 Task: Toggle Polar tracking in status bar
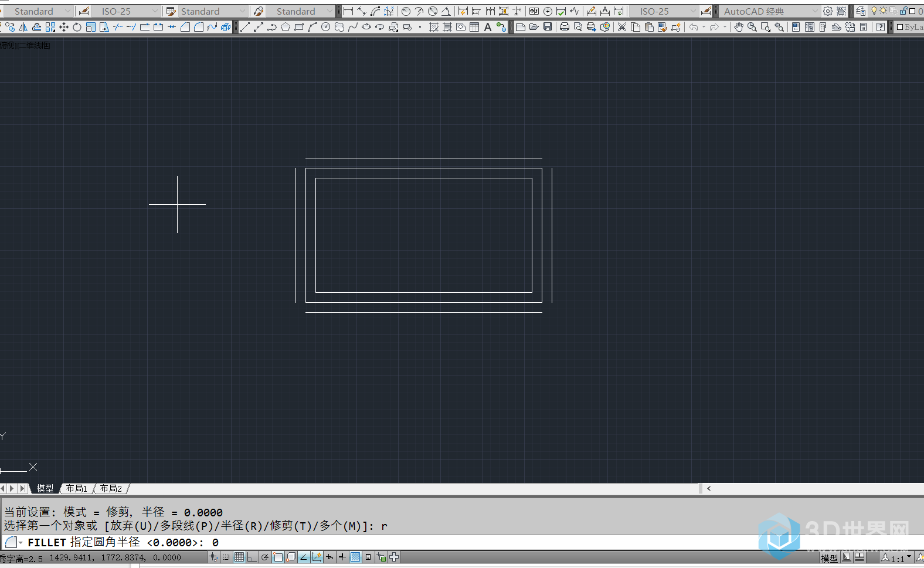point(265,557)
